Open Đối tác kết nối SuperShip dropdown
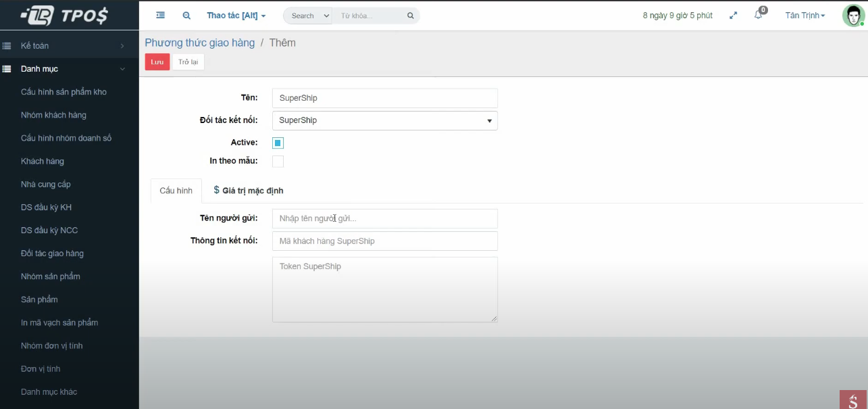The height and width of the screenshot is (409, 868). (x=385, y=120)
